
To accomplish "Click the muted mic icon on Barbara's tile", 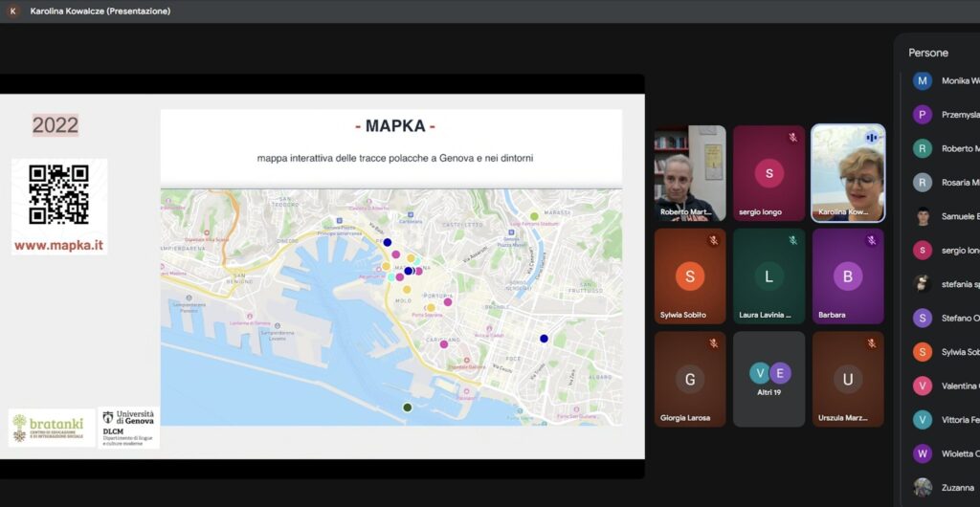I will [871, 240].
